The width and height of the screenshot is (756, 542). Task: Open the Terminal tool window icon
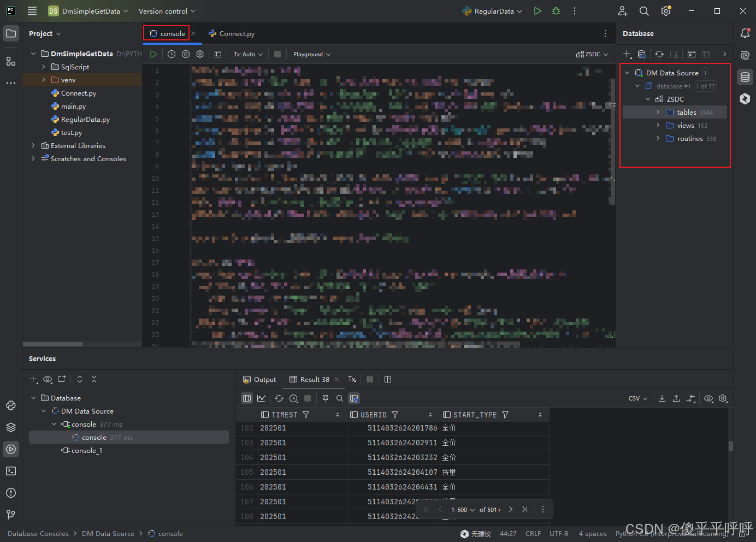tap(11, 471)
